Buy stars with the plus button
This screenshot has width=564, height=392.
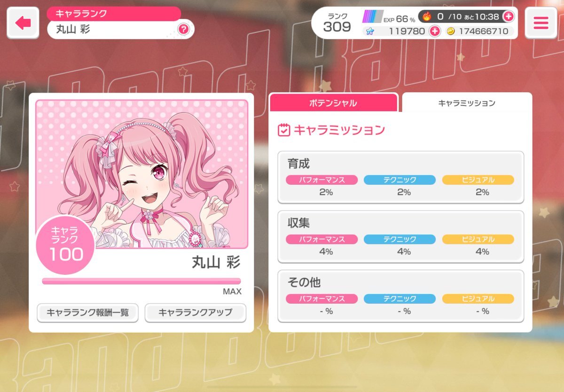pos(435,31)
